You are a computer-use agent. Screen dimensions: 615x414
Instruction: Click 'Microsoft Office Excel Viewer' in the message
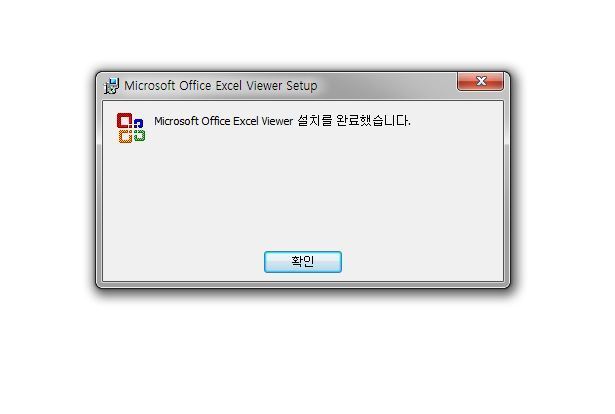pyautogui.click(x=224, y=121)
